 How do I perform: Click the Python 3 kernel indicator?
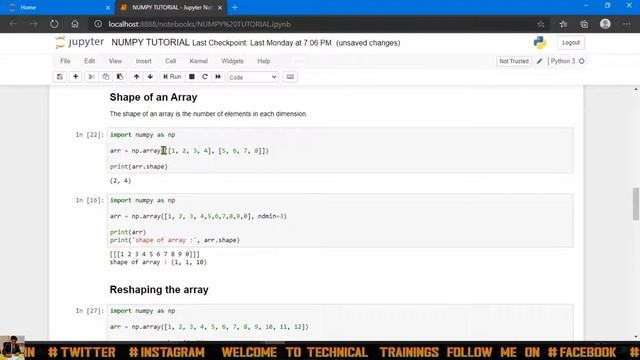[x=567, y=61]
